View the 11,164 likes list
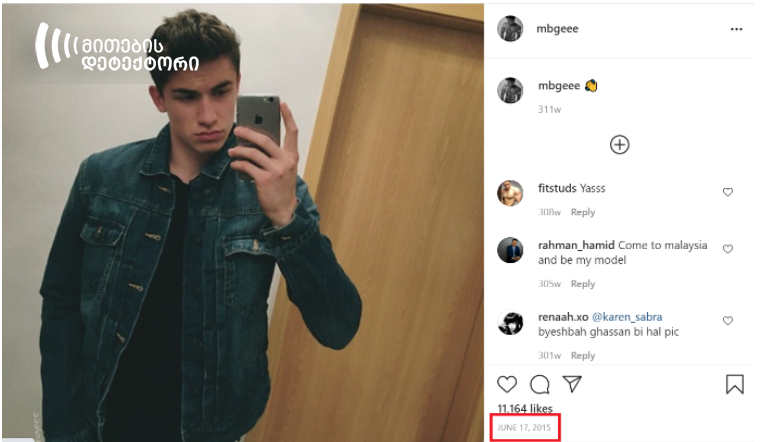Image resolution: width=772 pixels, height=442 pixels. pos(525,409)
